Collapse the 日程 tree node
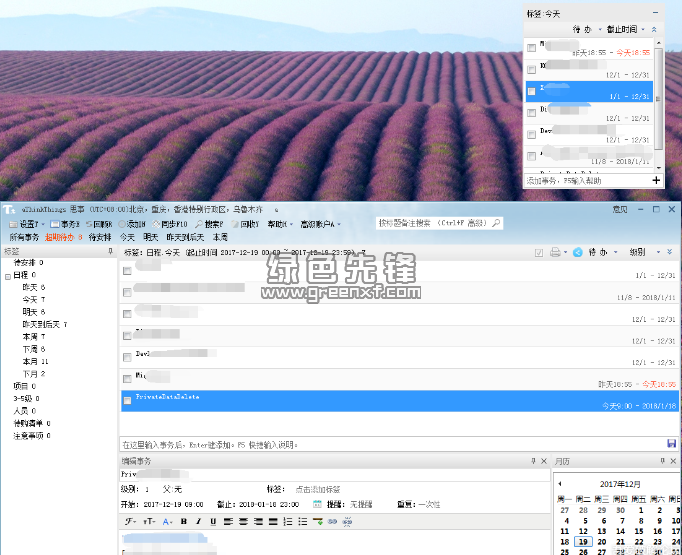This screenshot has width=682, height=555. [x=8, y=276]
